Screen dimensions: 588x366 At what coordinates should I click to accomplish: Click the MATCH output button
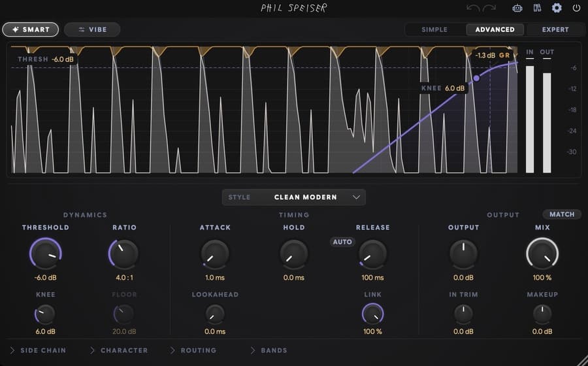pyautogui.click(x=562, y=214)
